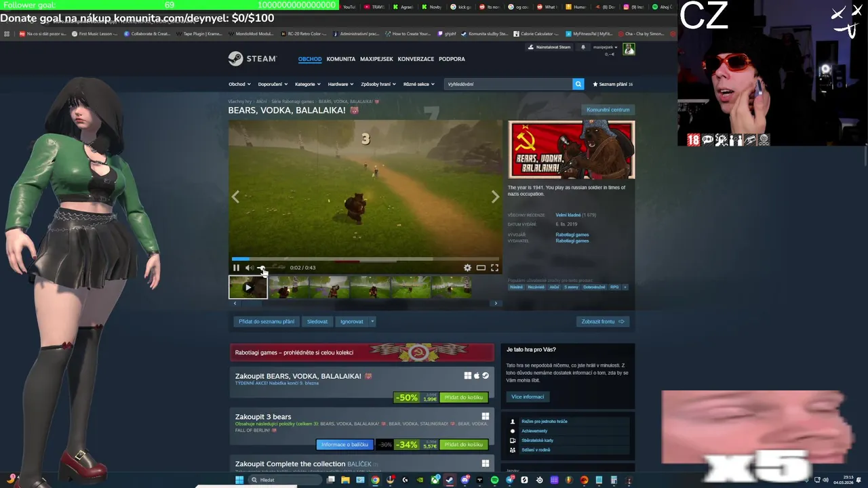Screen dimensions: 868x488
Task: Open Rabotiagi games collection banner
Action: click(361, 352)
